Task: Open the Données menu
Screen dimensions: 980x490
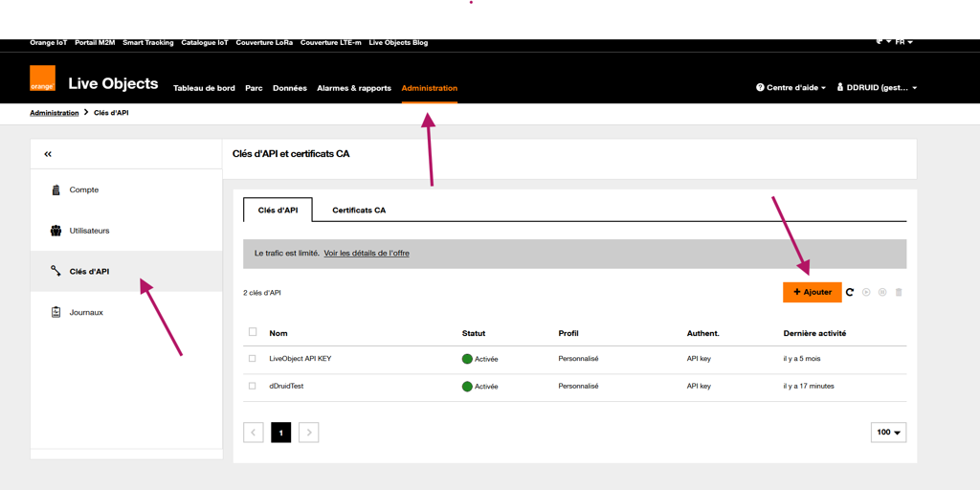Action: click(290, 88)
